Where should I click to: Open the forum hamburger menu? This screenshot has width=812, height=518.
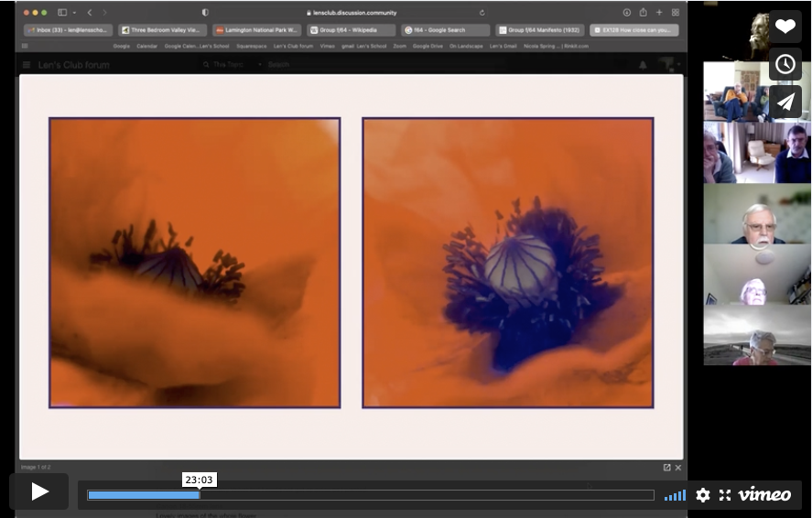coord(27,65)
